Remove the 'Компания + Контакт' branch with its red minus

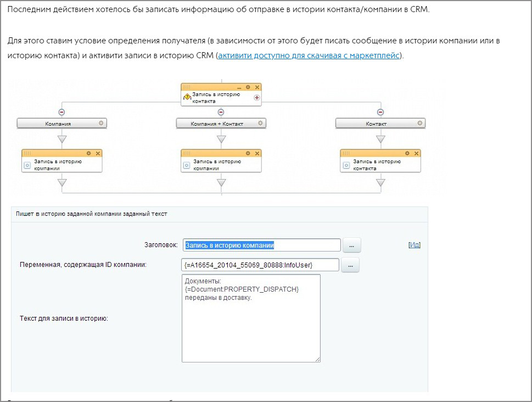[x=221, y=112]
